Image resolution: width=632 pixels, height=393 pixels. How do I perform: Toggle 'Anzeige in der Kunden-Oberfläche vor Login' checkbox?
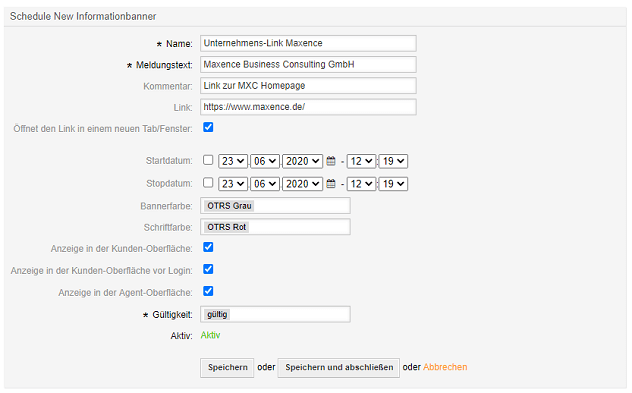(208, 269)
